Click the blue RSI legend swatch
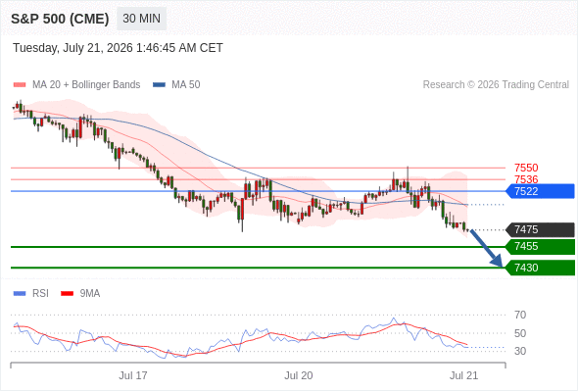The image size is (578, 392). click(x=20, y=294)
